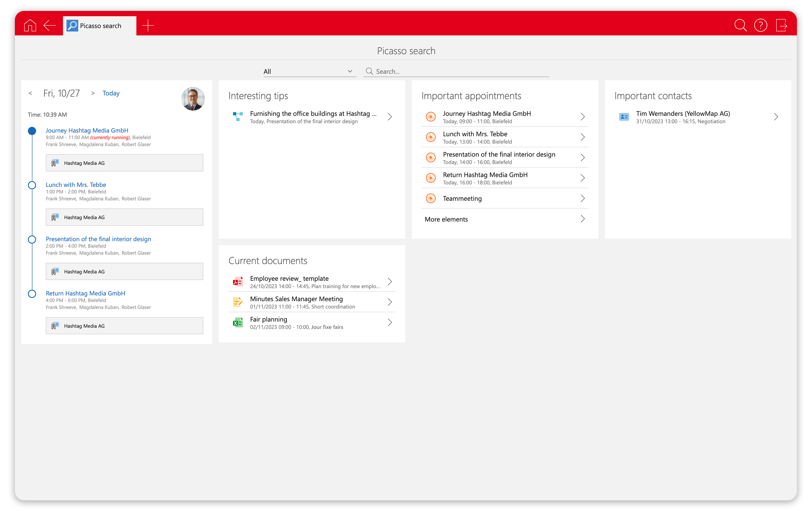
Task: Open help using the question mark icon
Action: pos(761,25)
